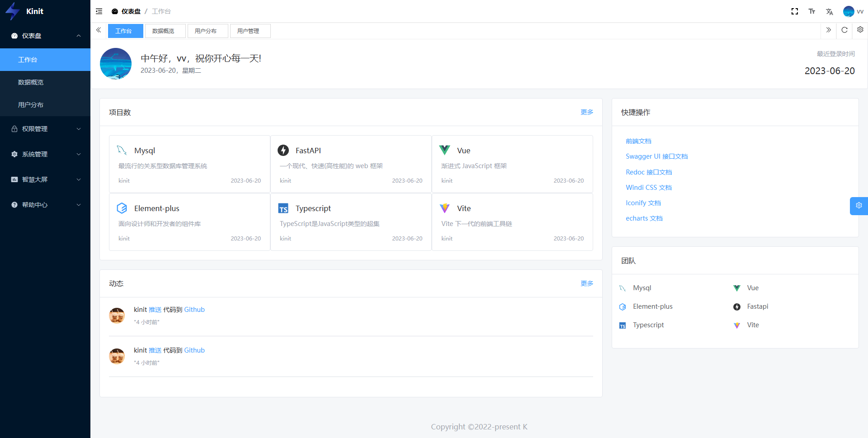This screenshot has height=438, width=868.
Task: Refresh the current tab page
Action: click(x=844, y=30)
